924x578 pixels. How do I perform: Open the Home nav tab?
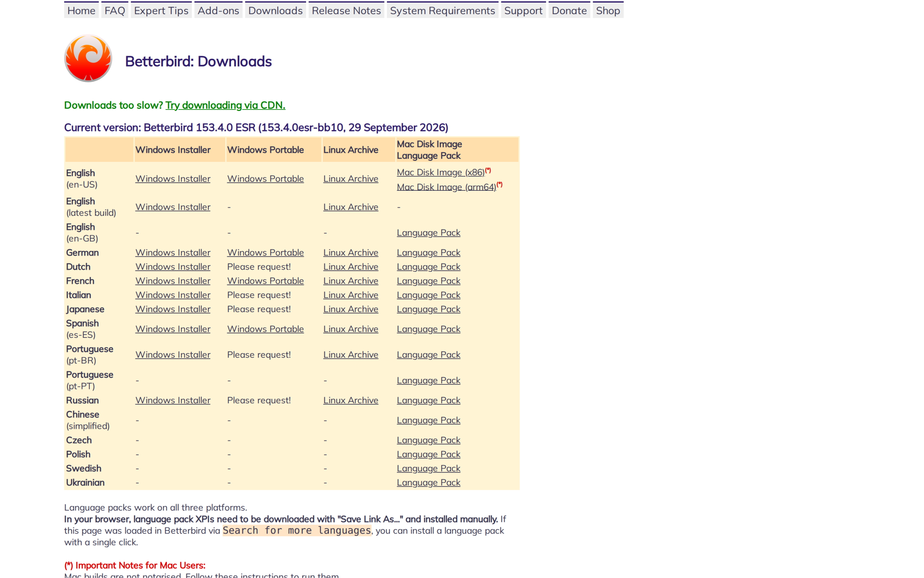tap(81, 10)
